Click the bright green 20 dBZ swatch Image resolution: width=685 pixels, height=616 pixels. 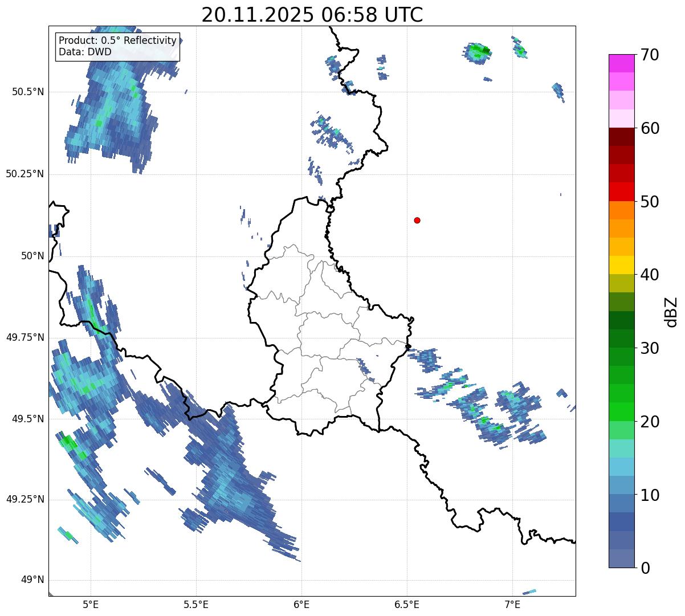click(621, 411)
